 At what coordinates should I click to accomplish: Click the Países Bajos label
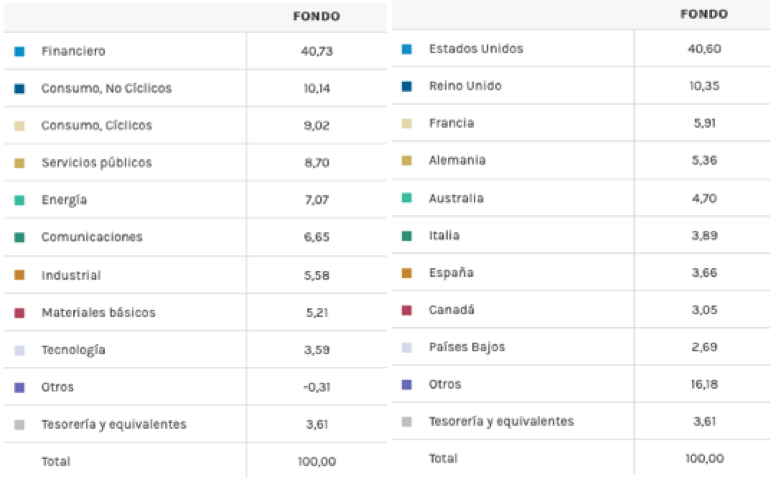pyautogui.click(x=466, y=347)
